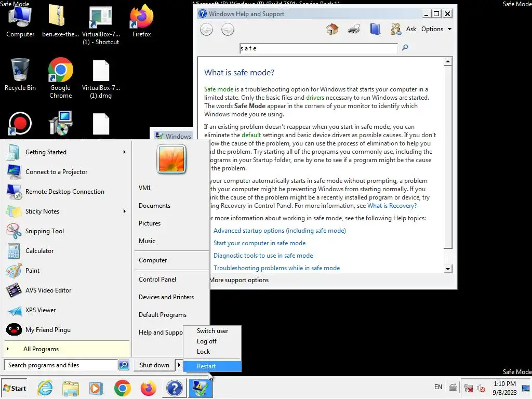Screen dimensions: 532x399
Task: Click Help and Support taskbar button
Action: pos(175,388)
